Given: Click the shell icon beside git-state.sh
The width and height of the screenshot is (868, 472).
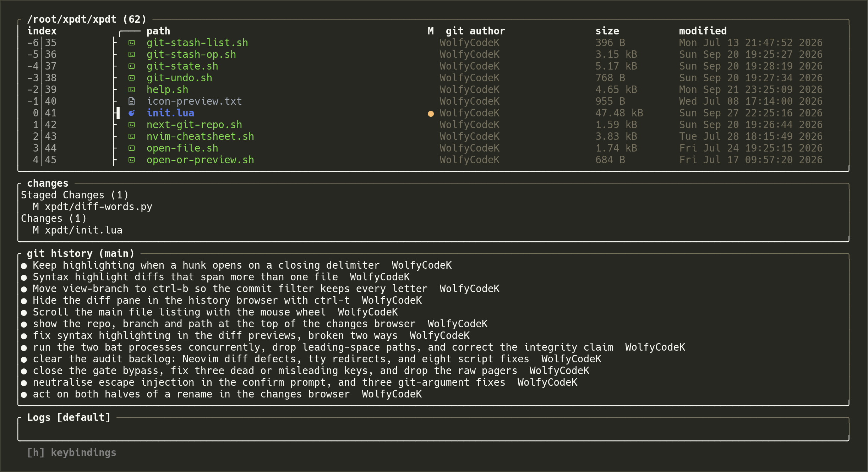Looking at the screenshot, I should (x=132, y=66).
